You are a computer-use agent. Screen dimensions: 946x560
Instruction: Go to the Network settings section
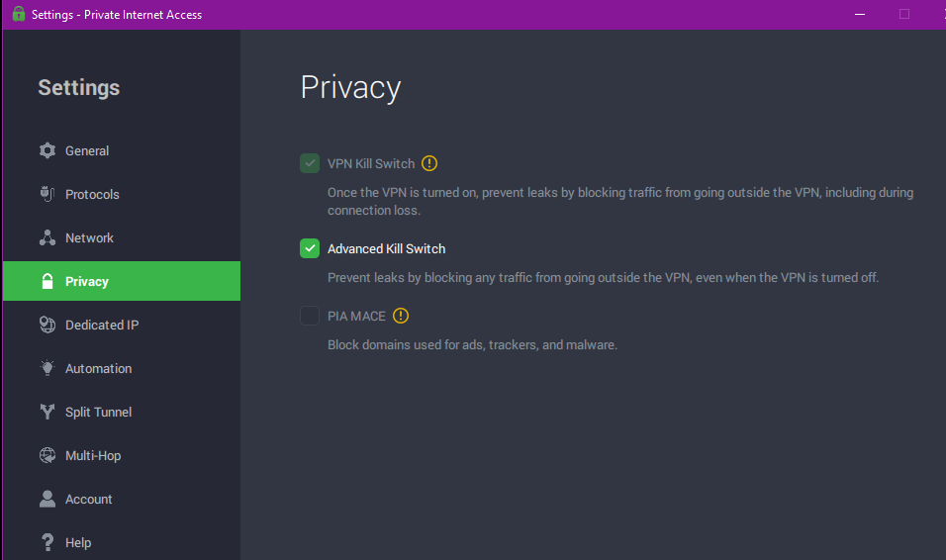tap(122, 237)
